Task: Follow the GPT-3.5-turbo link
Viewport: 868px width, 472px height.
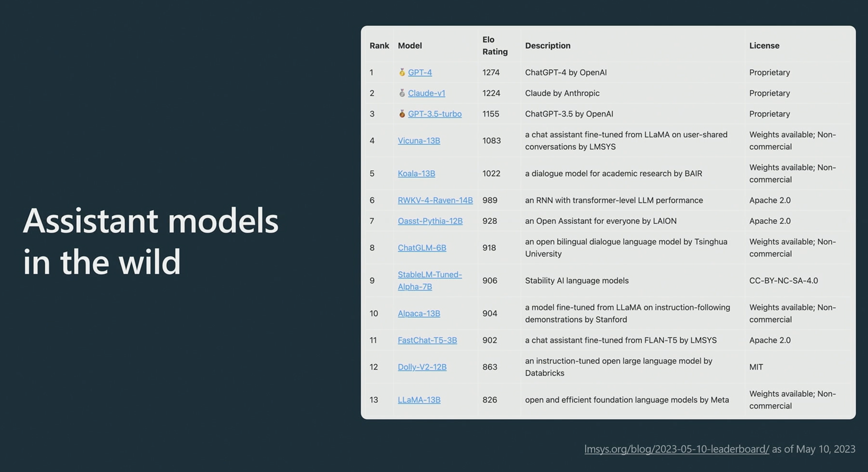Action: click(435, 114)
